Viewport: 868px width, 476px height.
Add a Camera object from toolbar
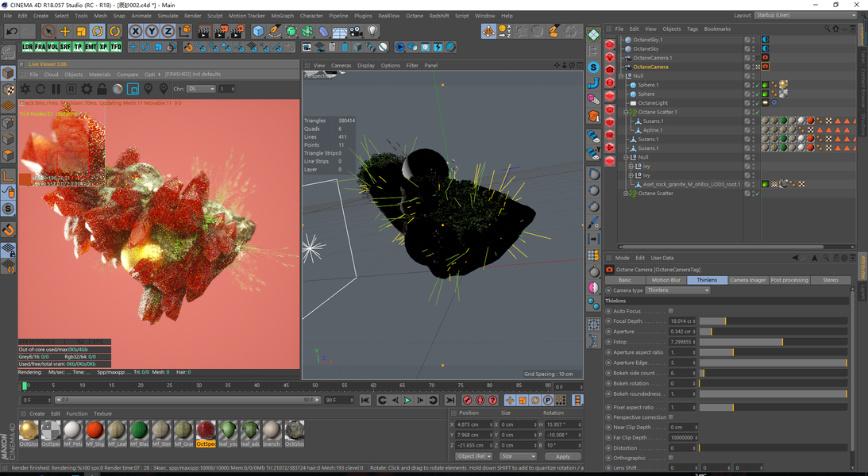356,32
